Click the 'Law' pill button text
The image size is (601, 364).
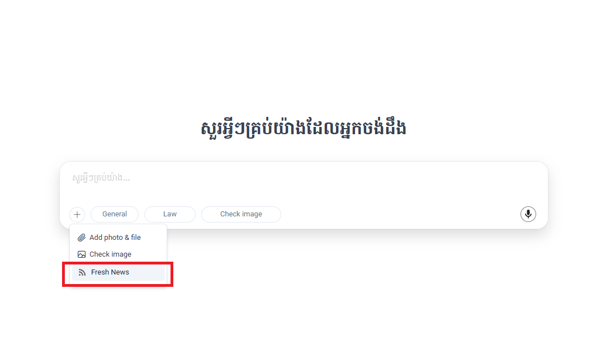point(170,214)
